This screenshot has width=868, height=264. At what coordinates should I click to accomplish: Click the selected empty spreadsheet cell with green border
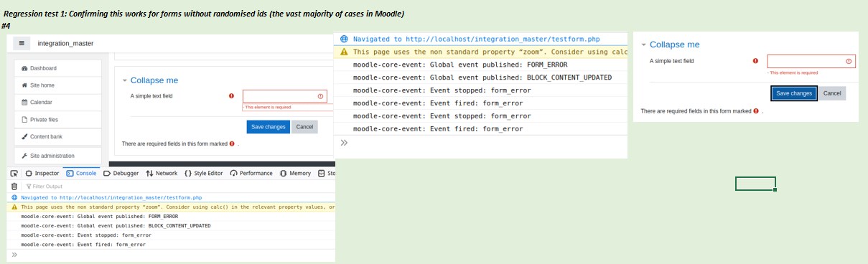click(x=755, y=184)
